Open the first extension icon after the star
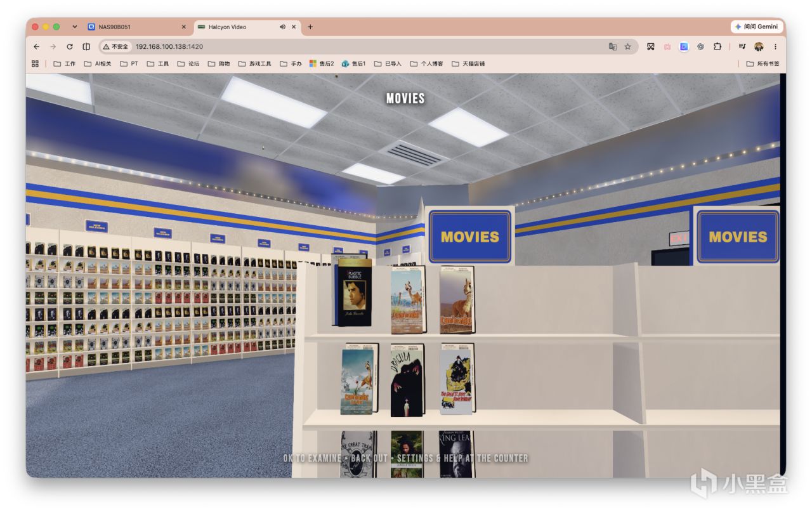Screen dimensions: 812x512 pos(651,46)
